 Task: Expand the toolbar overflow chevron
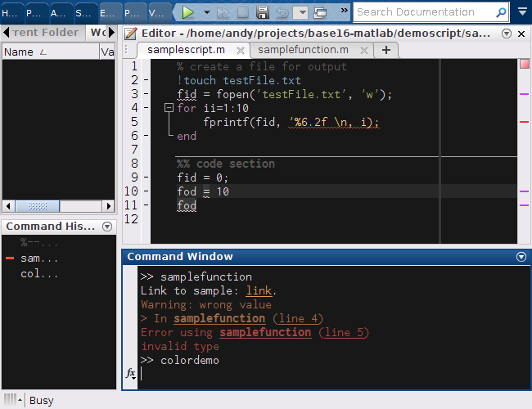coord(344,10)
